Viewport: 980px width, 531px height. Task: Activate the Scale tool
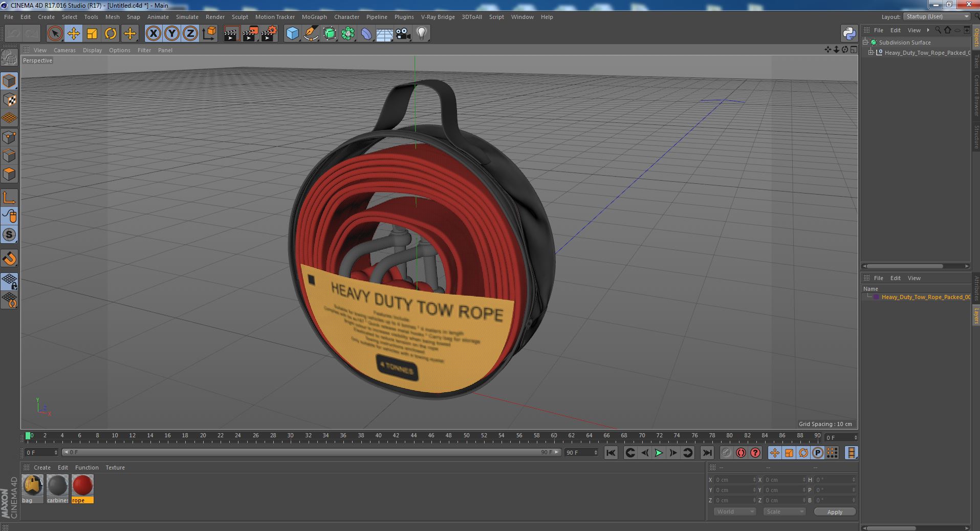pos(92,34)
